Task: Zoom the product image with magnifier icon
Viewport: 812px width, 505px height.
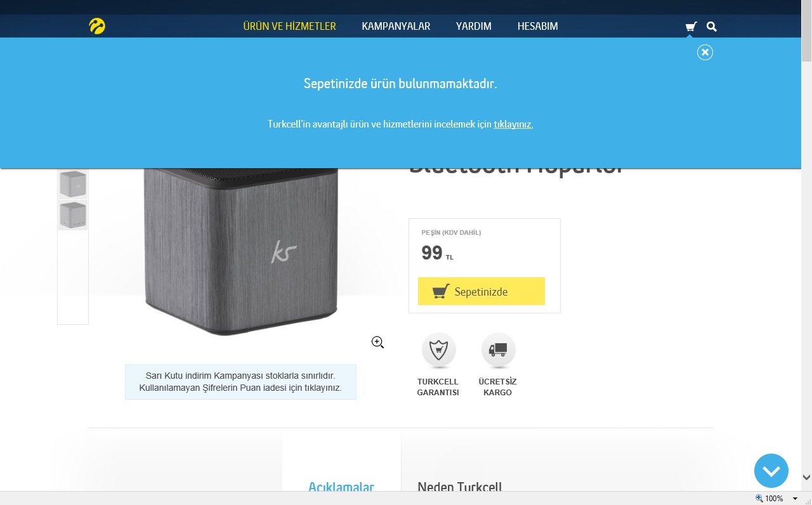Action: 377,343
